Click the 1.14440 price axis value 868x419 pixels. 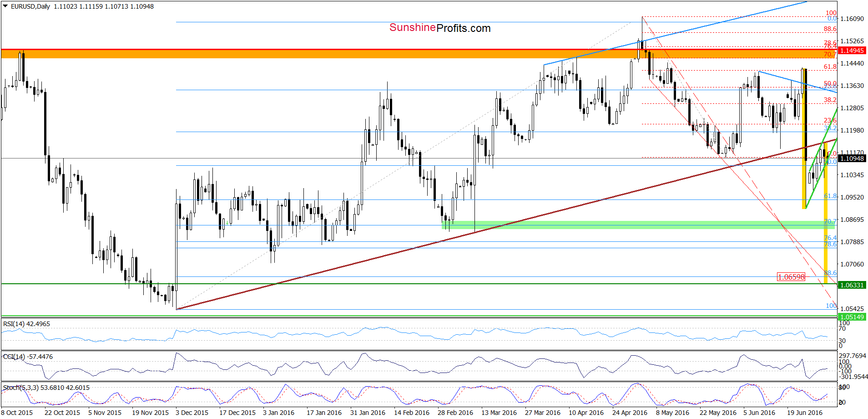click(x=852, y=63)
